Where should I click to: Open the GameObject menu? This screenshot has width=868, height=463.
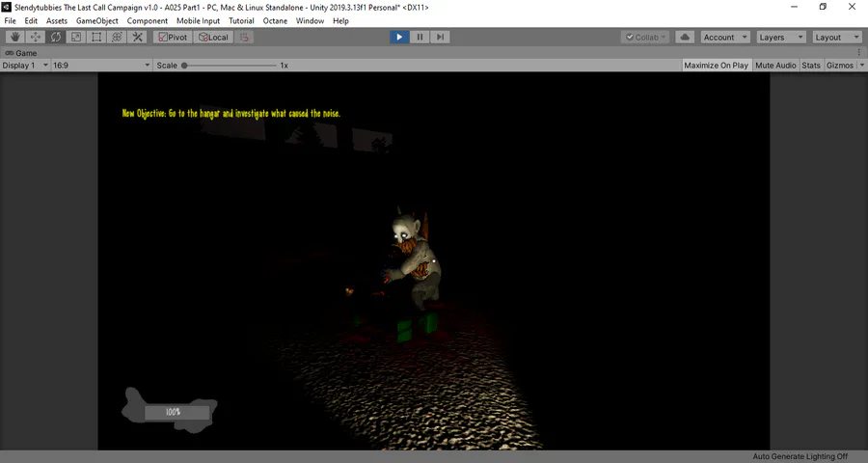[96, 20]
